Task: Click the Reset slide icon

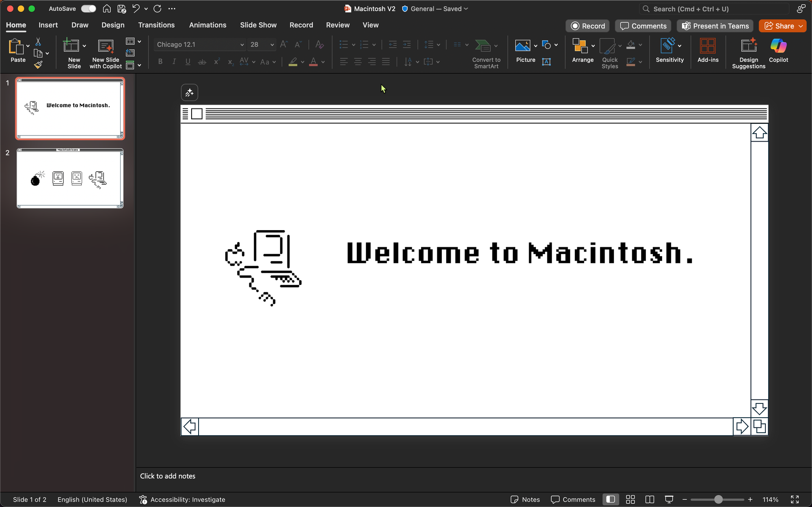Action: point(130,53)
